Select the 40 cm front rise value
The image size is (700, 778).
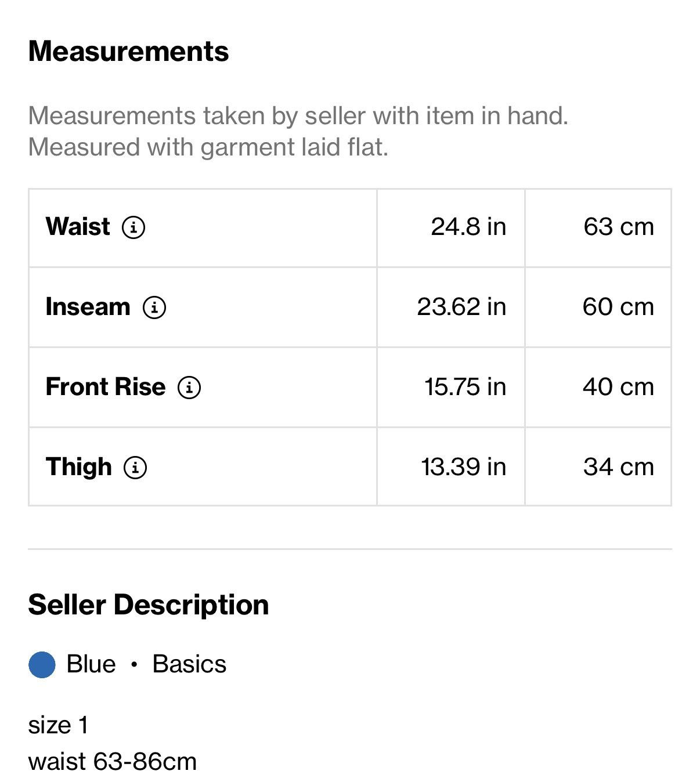(x=618, y=386)
